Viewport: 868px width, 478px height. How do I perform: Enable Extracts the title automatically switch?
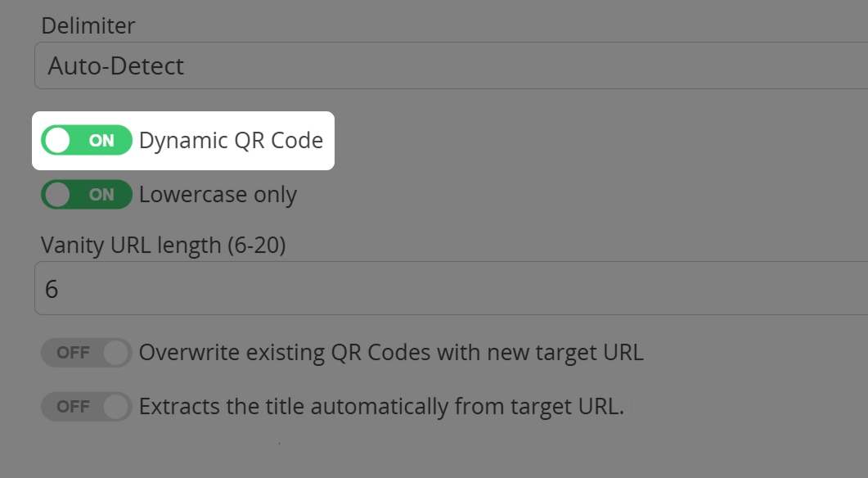click(x=86, y=406)
